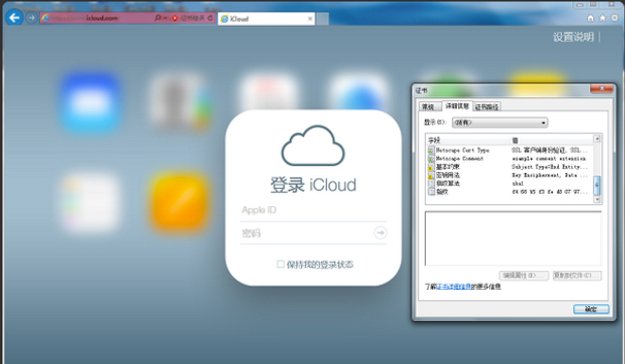Select the Netscape Comment row

tap(510, 159)
